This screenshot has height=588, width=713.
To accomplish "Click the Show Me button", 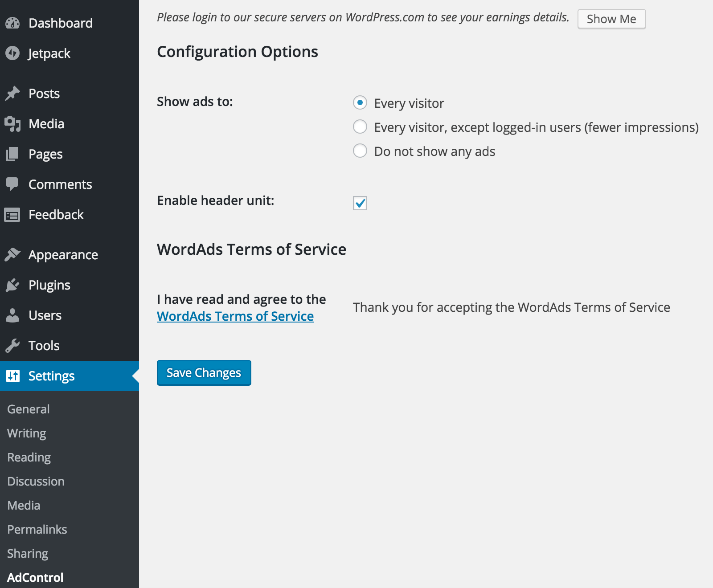I will 611,19.
